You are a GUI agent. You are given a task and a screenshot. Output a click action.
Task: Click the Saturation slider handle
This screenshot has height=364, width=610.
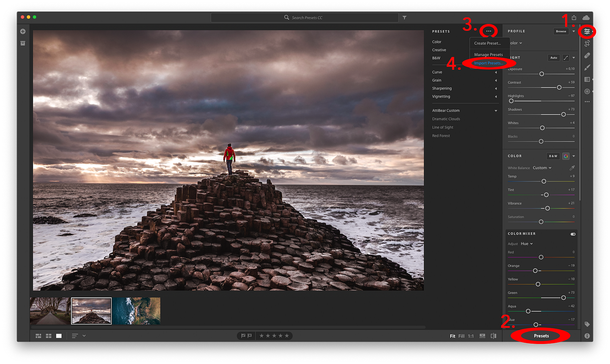coord(541,222)
